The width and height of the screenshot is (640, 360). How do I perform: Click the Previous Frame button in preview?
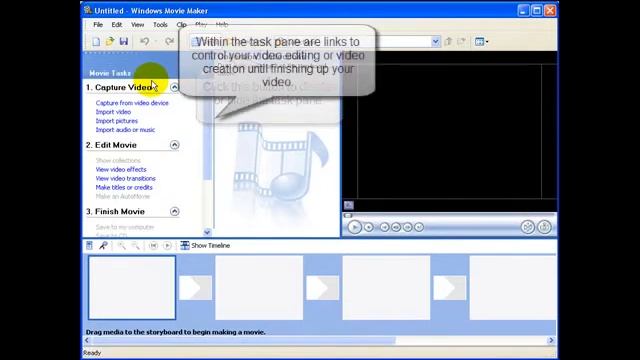point(396,227)
